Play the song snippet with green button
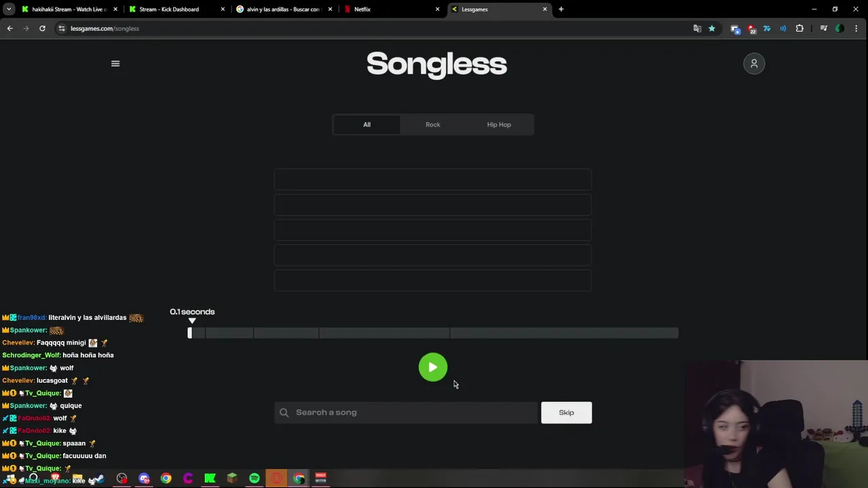868x488 pixels. (433, 367)
